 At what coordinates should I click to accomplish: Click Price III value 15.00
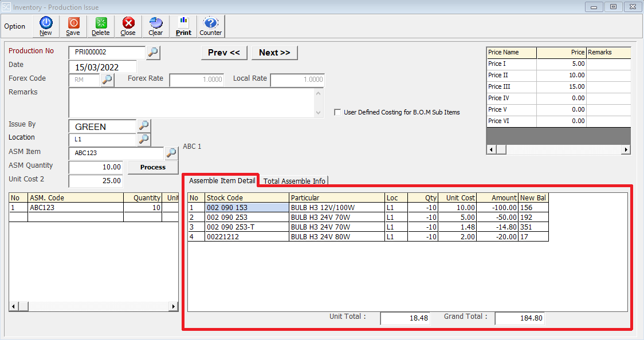[561, 87]
